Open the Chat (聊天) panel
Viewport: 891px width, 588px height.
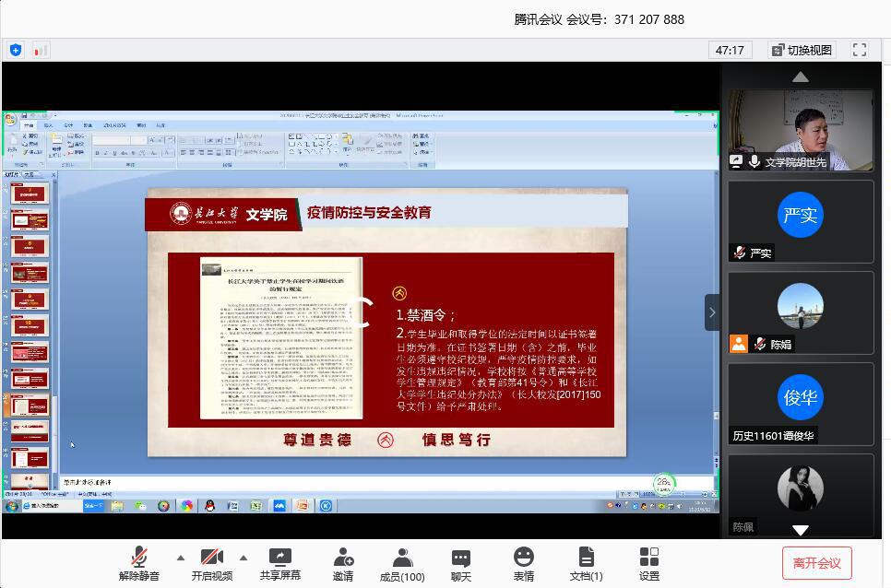pos(461,563)
